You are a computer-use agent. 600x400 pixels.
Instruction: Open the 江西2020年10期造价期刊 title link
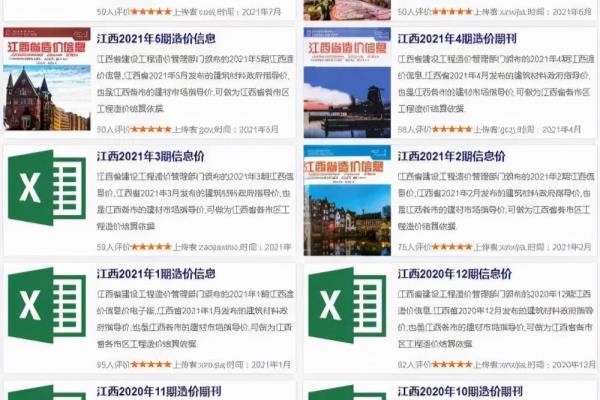[x=460, y=391]
